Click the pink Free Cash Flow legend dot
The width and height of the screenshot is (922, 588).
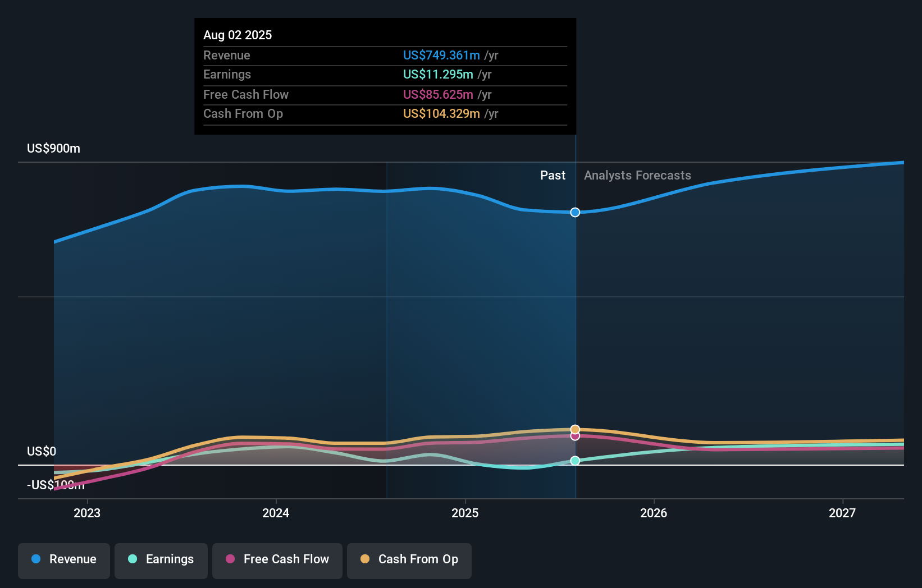tap(230, 559)
